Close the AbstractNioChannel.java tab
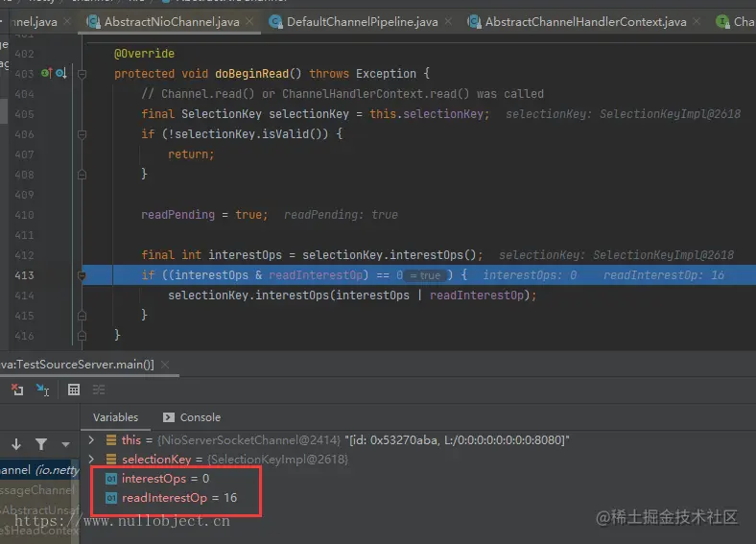 coord(249,21)
